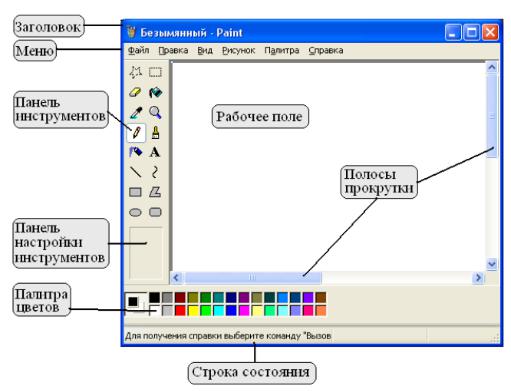Choose the bright cyan color swatch

click(x=218, y=310)
